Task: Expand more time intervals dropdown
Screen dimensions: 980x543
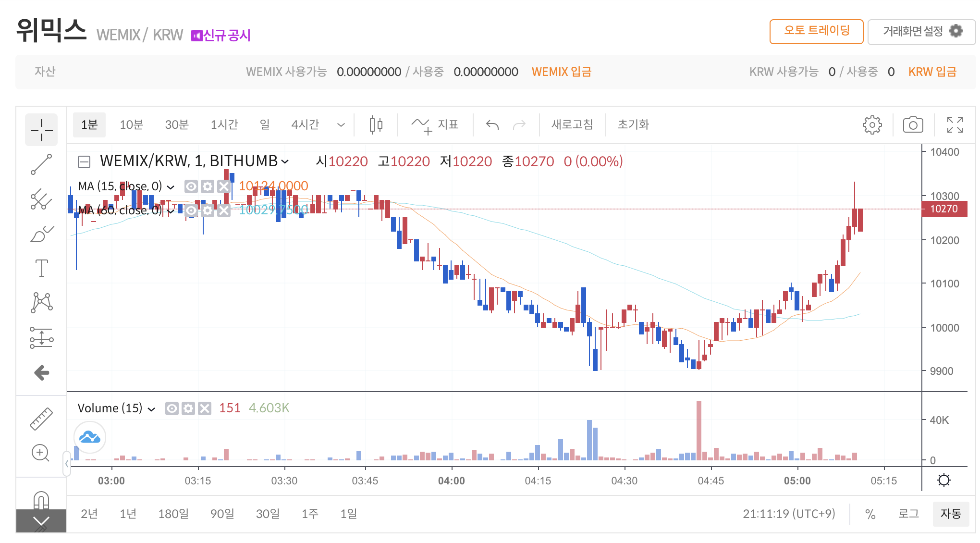Action: 341,125
